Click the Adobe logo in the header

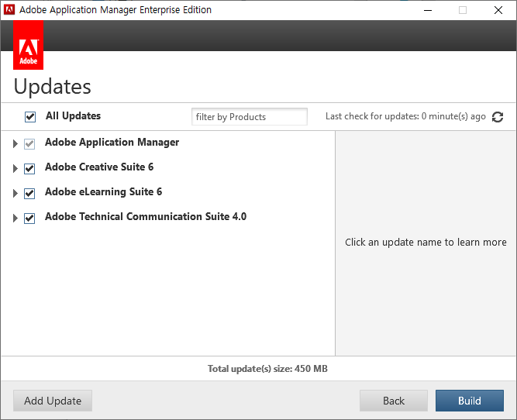[x=28, y=45]
